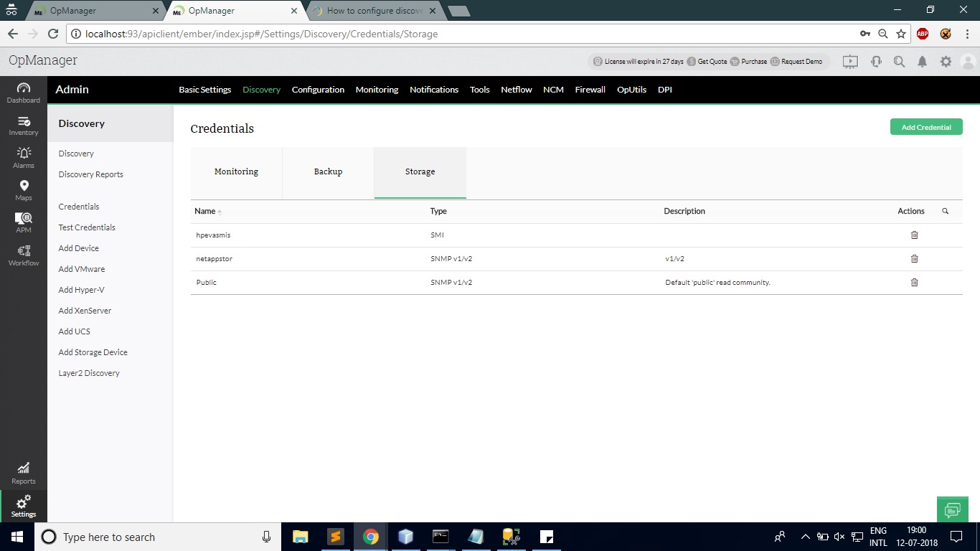Click the Get Quote link
This screenshot has width=980, height=551.
[707, 62]
